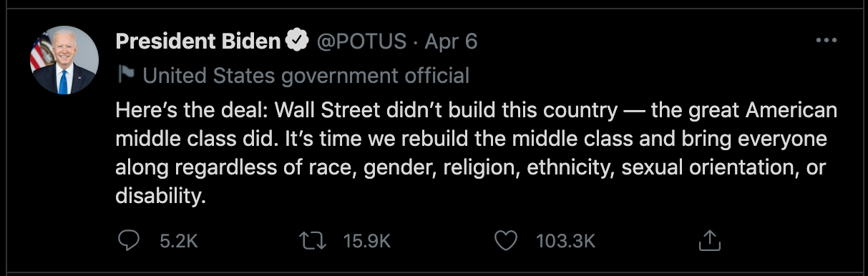Click the gray flag government label icon

[x=126, y=74]
